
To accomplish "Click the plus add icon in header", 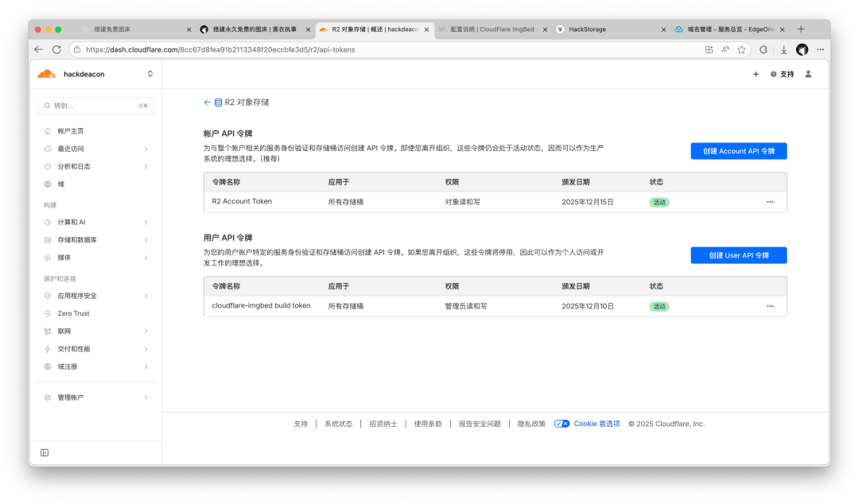I will click(x=756, y=74).
